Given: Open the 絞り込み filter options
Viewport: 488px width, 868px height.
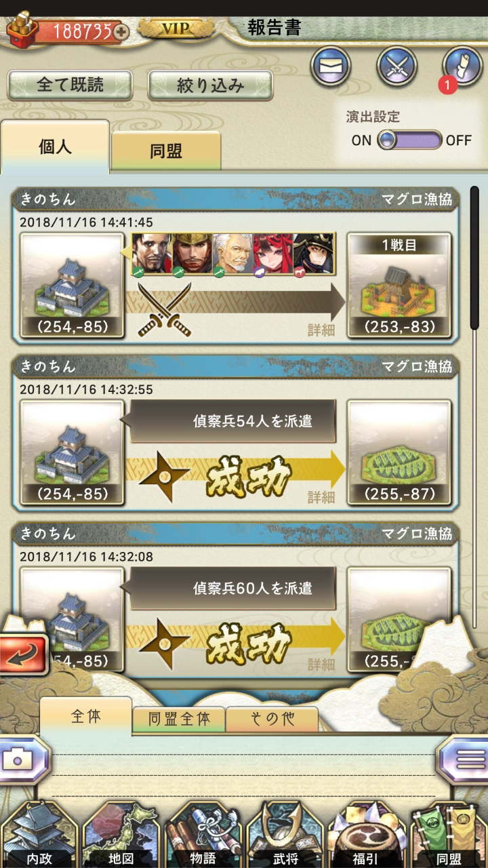Looking at the screenshot, I should pos(210,85).
